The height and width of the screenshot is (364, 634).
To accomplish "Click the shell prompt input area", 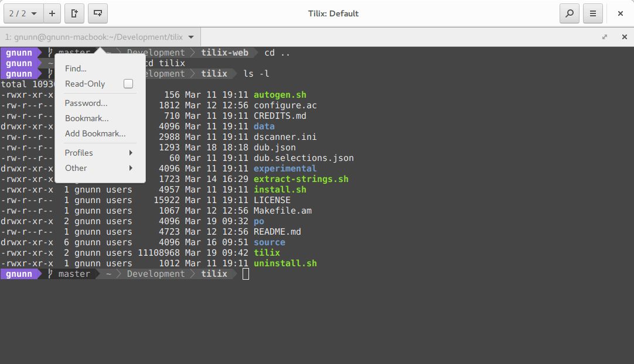I will pyautogui.click(x=246, y=273).
